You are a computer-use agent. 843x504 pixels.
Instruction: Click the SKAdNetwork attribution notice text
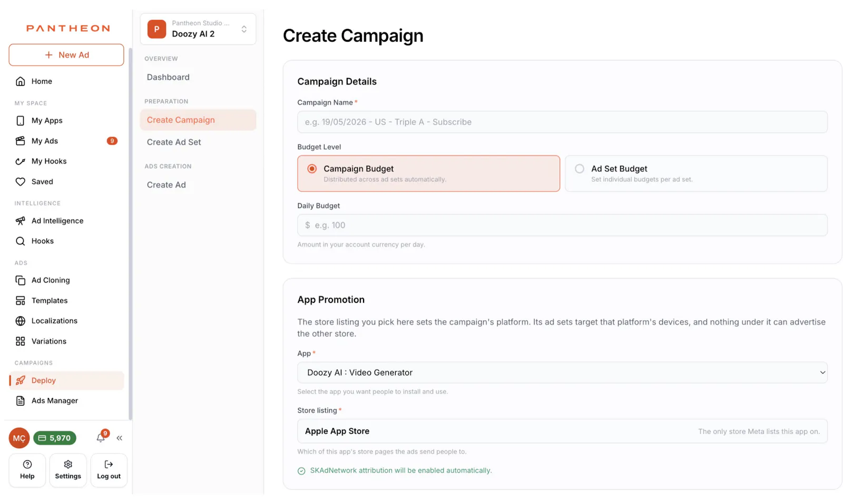[401, 470]
